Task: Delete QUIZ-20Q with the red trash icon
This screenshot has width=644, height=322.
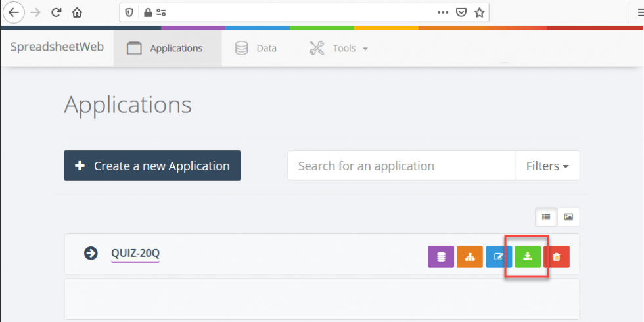Action: click(x=557, y=257)
